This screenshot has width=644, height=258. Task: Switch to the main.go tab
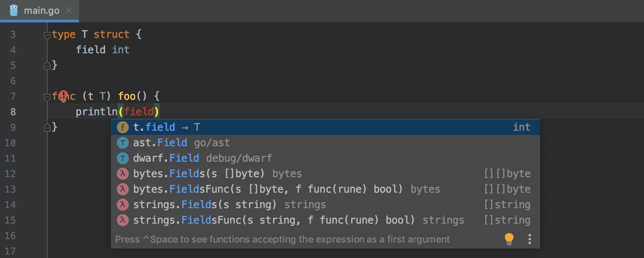click(39, 11)
